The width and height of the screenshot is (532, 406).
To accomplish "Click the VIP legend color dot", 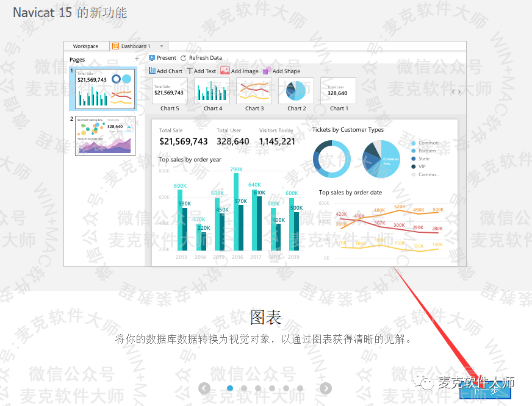I will pos(413,166).
